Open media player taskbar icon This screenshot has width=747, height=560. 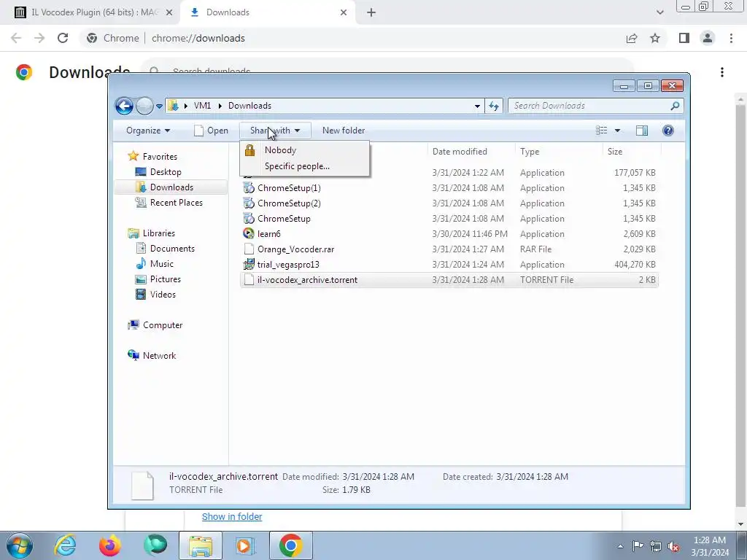[246, 545]
